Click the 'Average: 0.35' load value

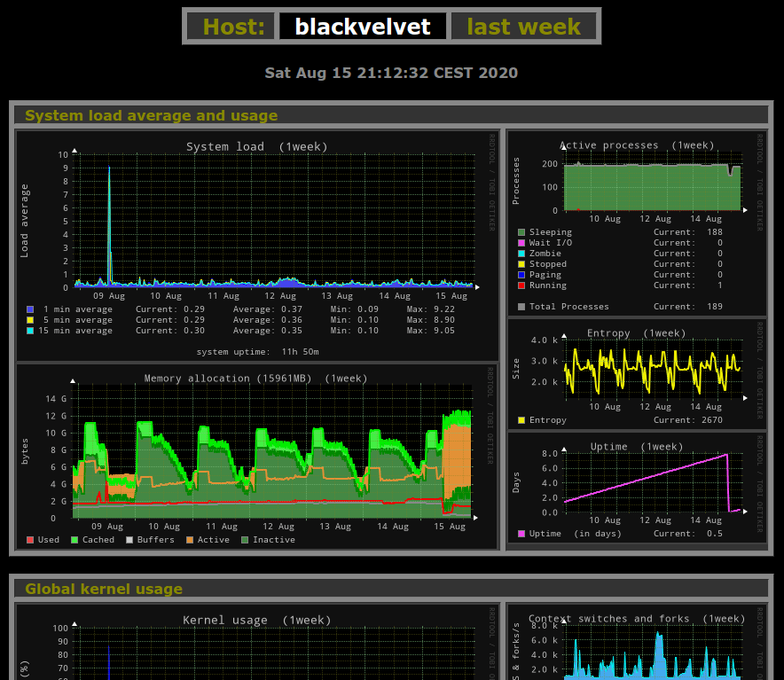pyautogui.click(x=268, y=331)
